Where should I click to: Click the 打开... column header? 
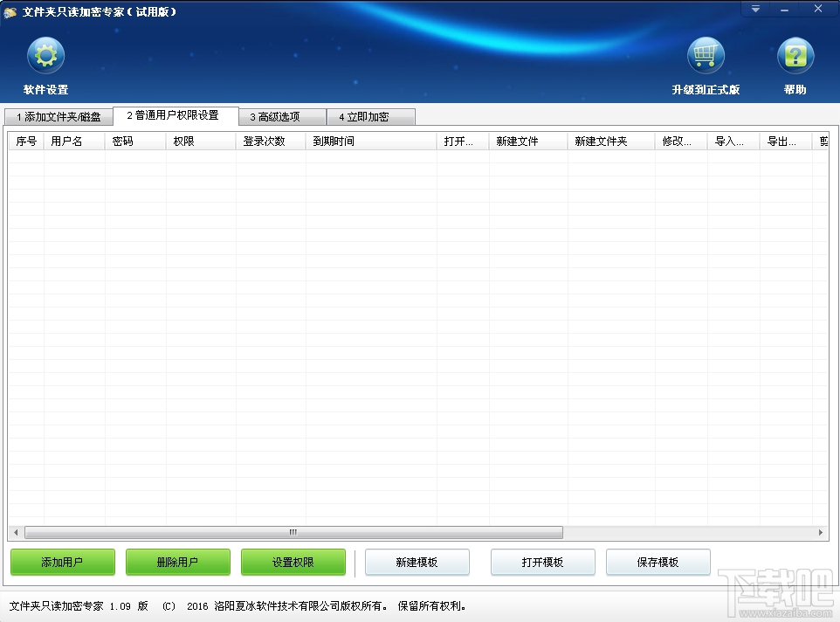tap(463, 142)
